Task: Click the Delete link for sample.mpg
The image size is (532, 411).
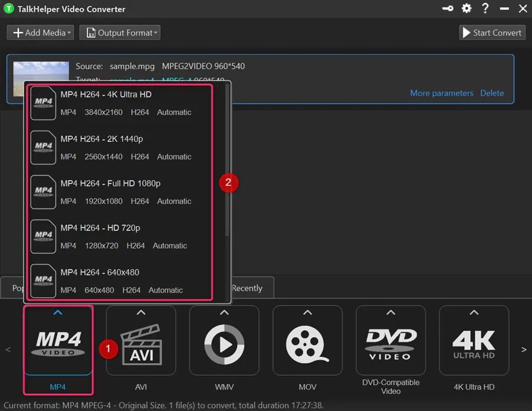Action: coord(492,93)
